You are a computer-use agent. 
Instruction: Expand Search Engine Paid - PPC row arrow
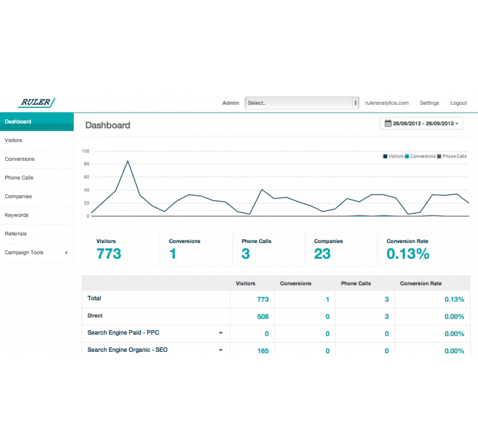(x=221, y=333)
